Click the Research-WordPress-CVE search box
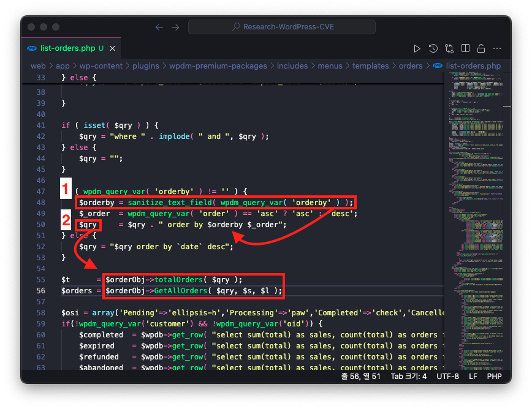 [x=282, y=27]
